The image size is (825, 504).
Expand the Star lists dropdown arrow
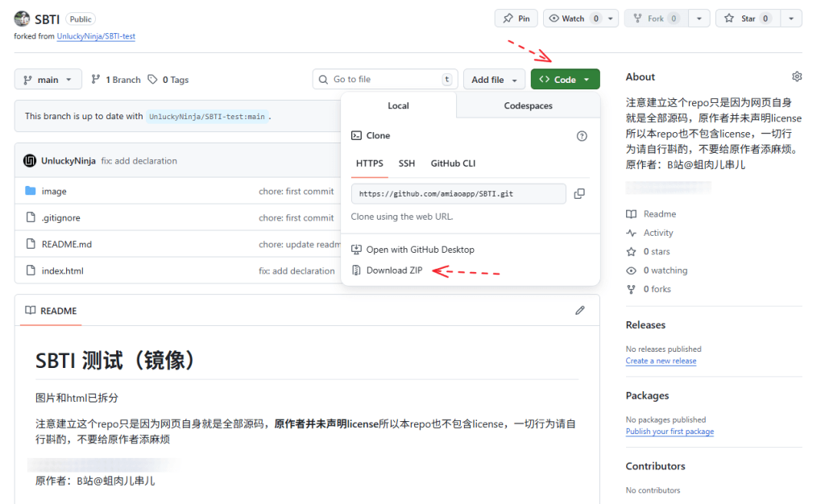click(x=791, y=19)
